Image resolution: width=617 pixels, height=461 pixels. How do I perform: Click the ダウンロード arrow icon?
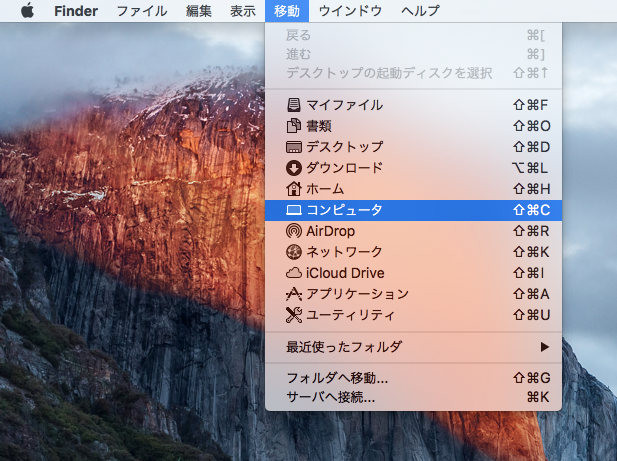[x=294, y=168]
